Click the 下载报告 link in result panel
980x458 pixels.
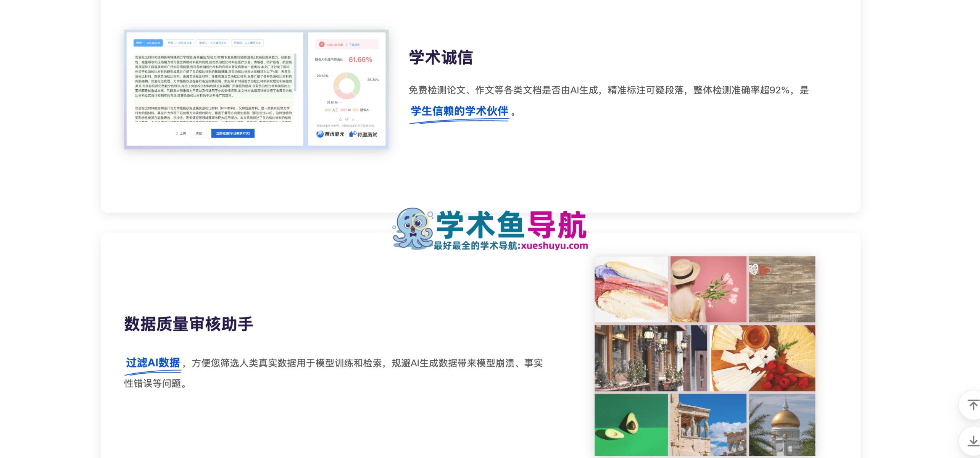[x=353, y=45]
